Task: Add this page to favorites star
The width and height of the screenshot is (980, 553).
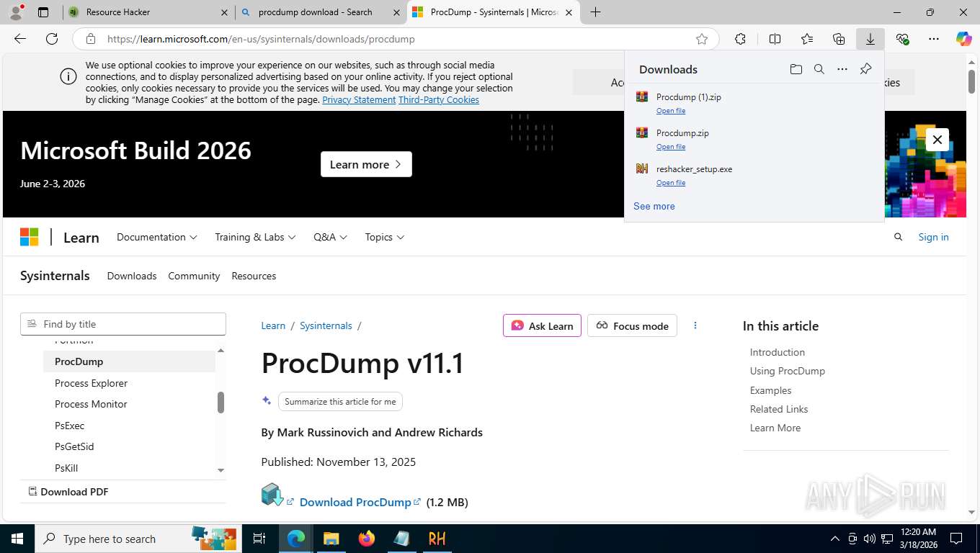Action: tap(702, 39)
